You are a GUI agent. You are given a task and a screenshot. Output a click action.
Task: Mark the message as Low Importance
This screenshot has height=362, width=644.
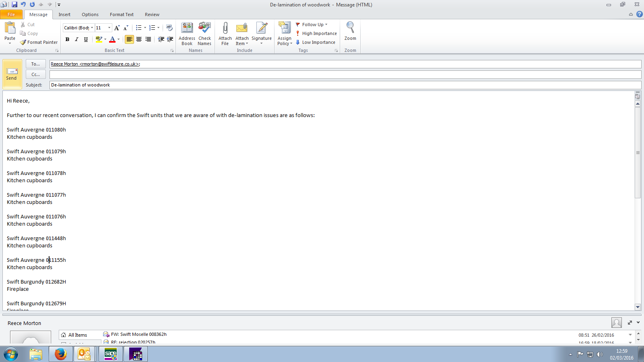[x=316, y=42]
